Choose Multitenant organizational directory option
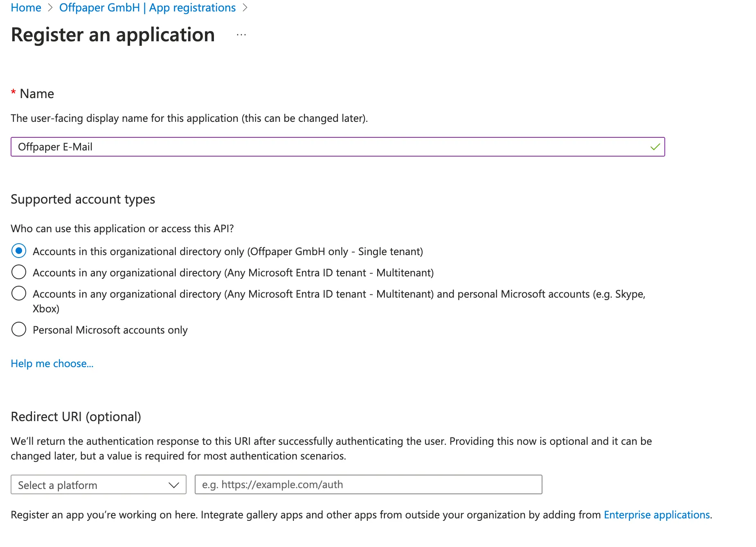The image size is (756, 547). tap(19, 272)
